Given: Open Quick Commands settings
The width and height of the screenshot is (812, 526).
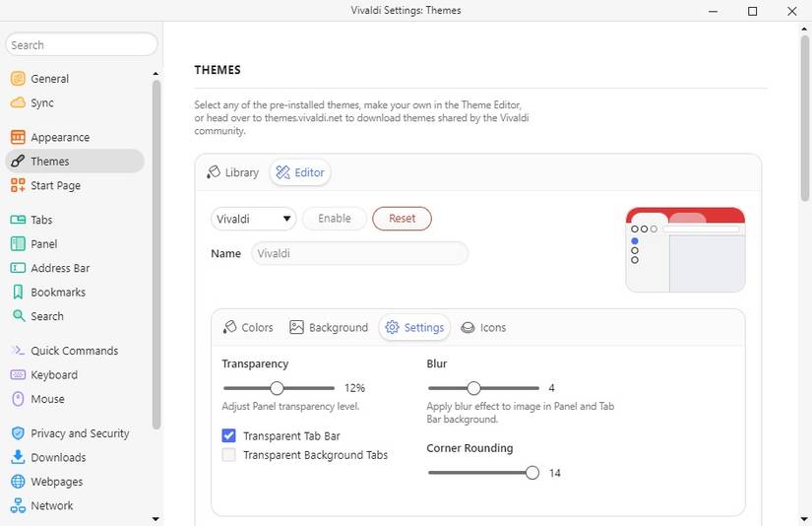Looking at the screenshot, I should click(x=75, y=351).
